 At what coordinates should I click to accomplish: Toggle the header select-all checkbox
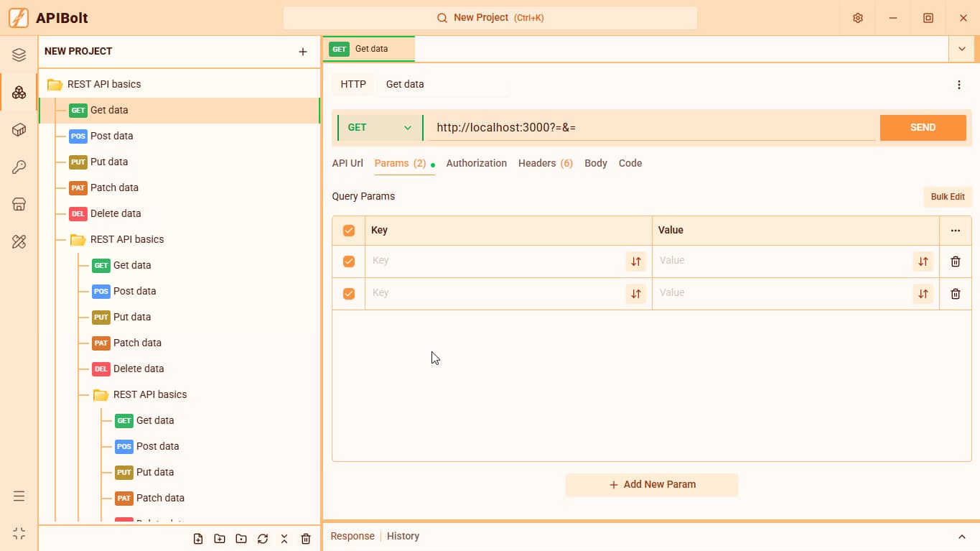pyautogui.click(x=349, y=231)
